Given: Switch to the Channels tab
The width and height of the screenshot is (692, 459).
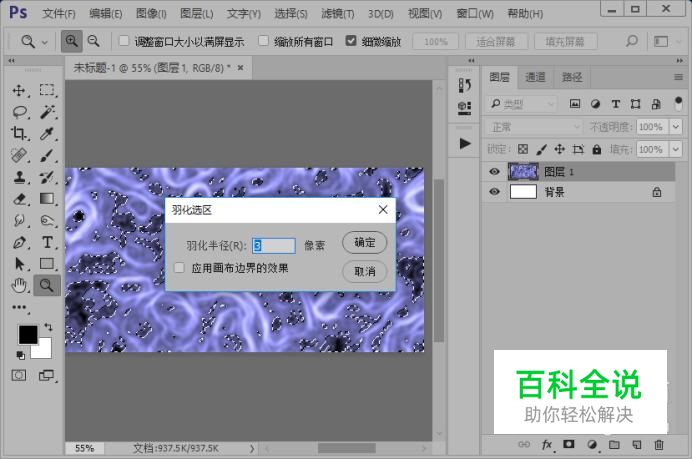Looking at the screenshot, I should [535, 77].
